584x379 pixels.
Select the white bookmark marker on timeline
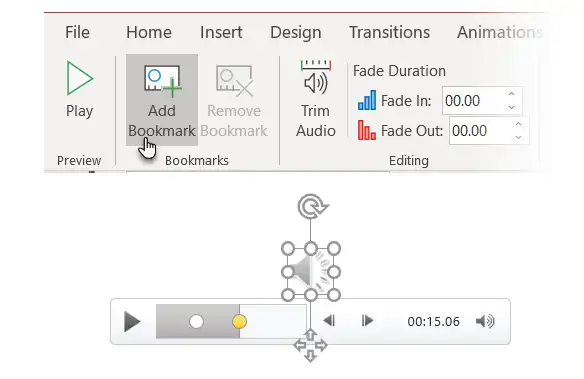coord(196,321)
